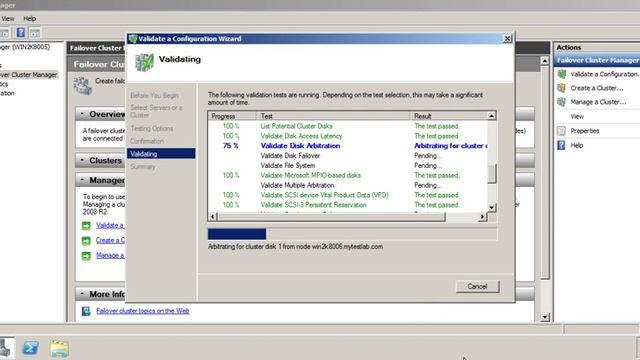640x360 pixels.
Task: Select Help in Actions pane
Action: pyautogui.click(x=576, y=145)
